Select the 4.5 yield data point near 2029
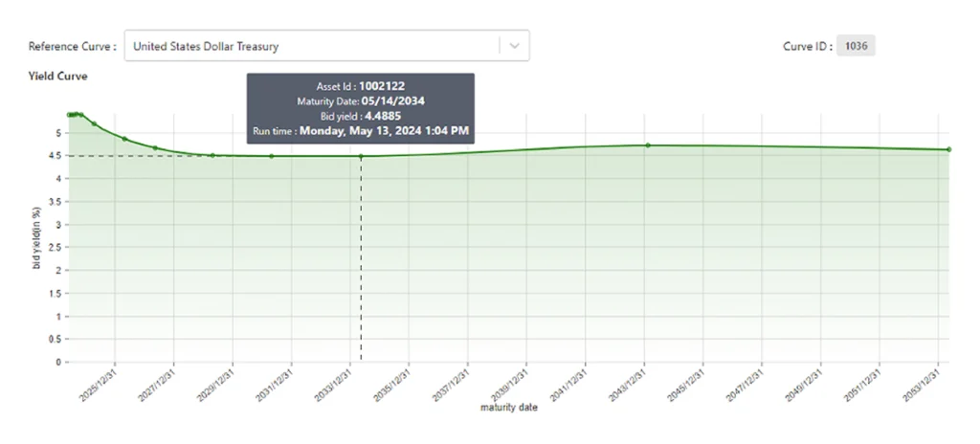Image resolution: width=980 pixels, height=444 pixels. pyautogui.click(x=212, y=155)
